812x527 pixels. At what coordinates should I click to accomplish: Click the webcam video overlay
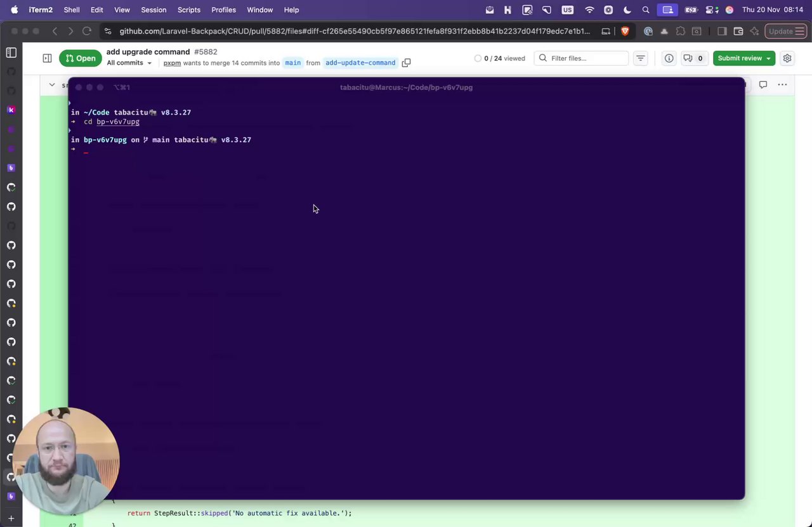click(66, 461)
